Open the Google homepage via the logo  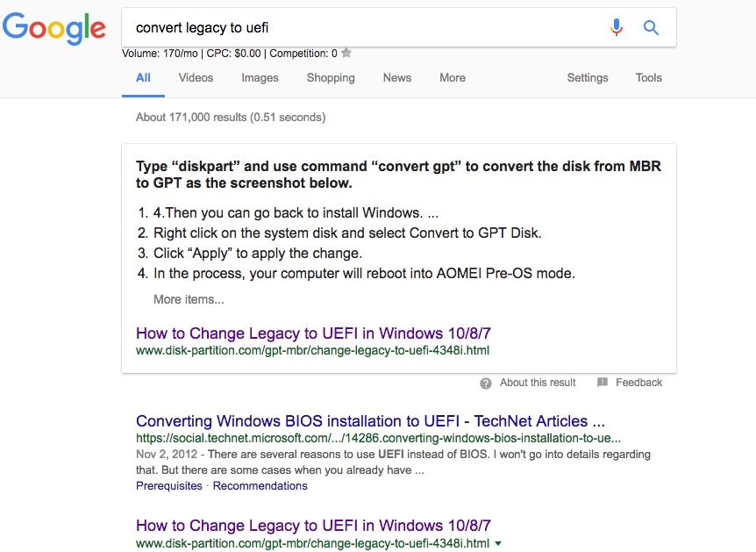pos(53,27)
